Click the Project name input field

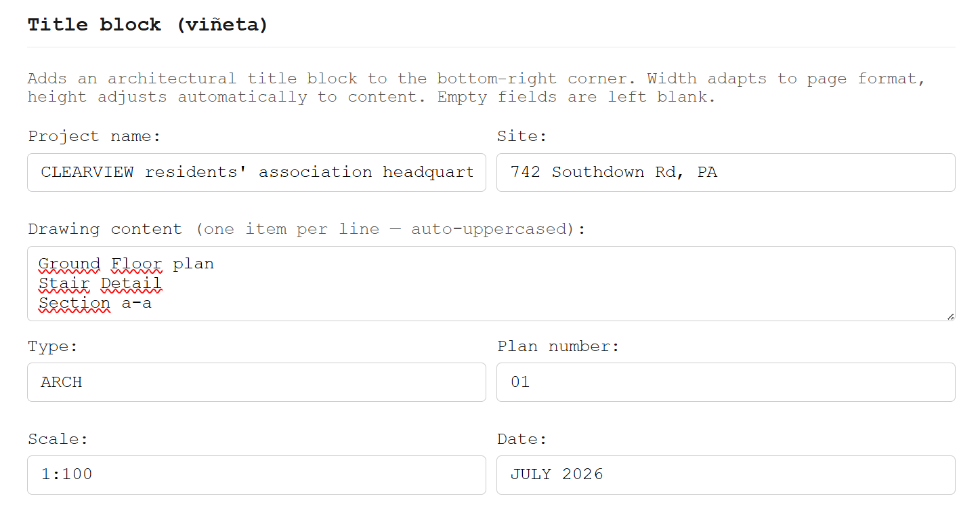pos(256,172)
